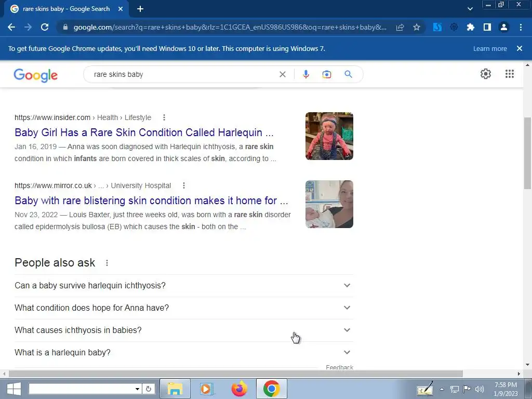The height and width of the screenshot is (399, 532).
Task: Open the Chrome profile avatar
Action: coord(504,27)
